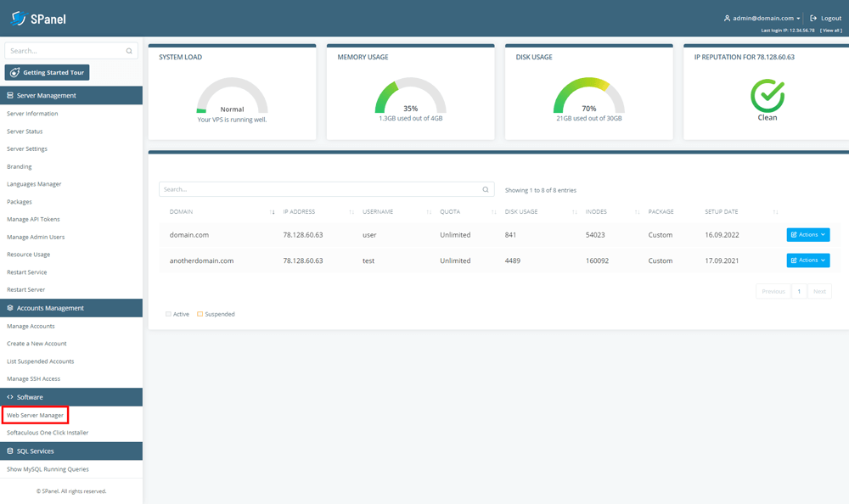Focus the accounts table Search field

[327, 189]
